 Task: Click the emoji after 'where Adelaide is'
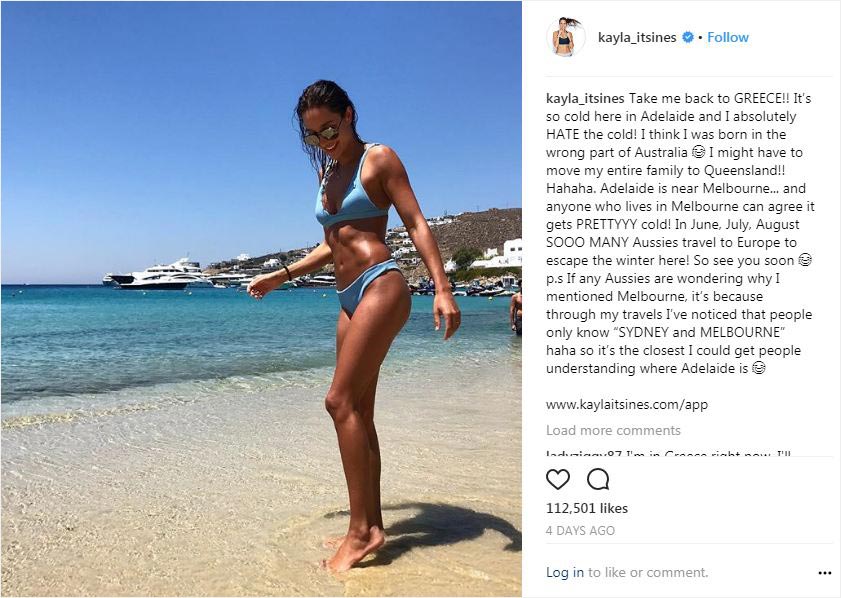pos(758,368)
